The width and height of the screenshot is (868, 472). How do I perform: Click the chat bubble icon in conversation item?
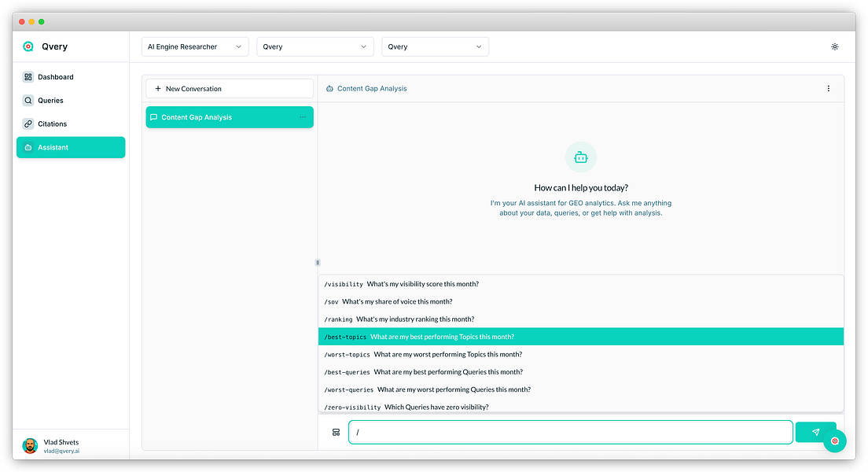[154, 117]
